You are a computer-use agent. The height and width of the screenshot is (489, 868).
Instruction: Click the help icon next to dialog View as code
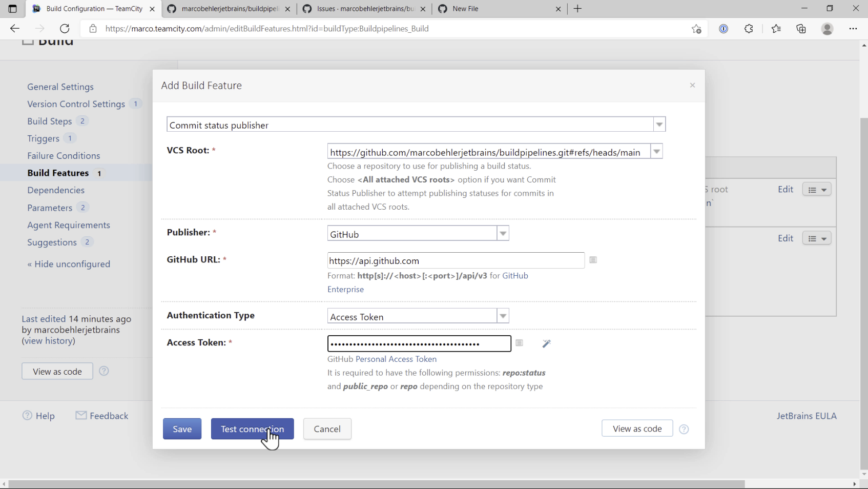coord(684,429)
